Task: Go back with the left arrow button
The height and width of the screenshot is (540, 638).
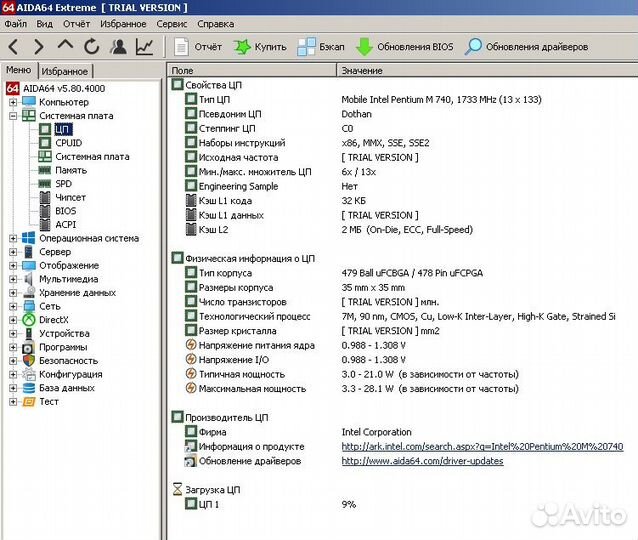Action: click(13, 47)
